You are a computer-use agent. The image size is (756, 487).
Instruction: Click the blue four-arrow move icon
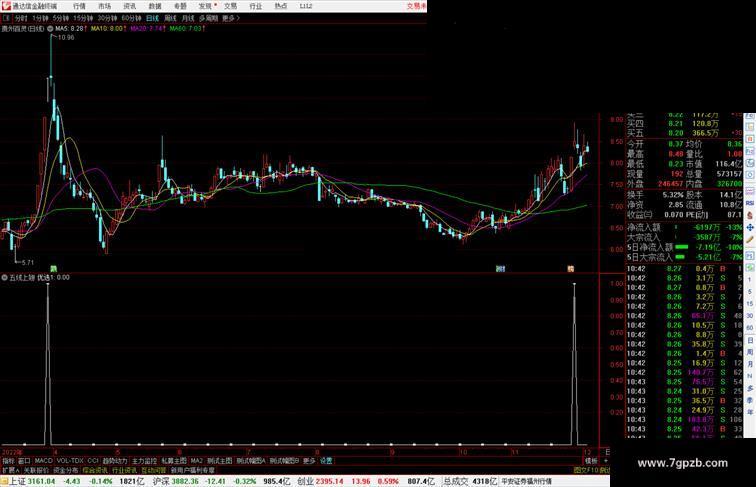[x=750, y=228]
